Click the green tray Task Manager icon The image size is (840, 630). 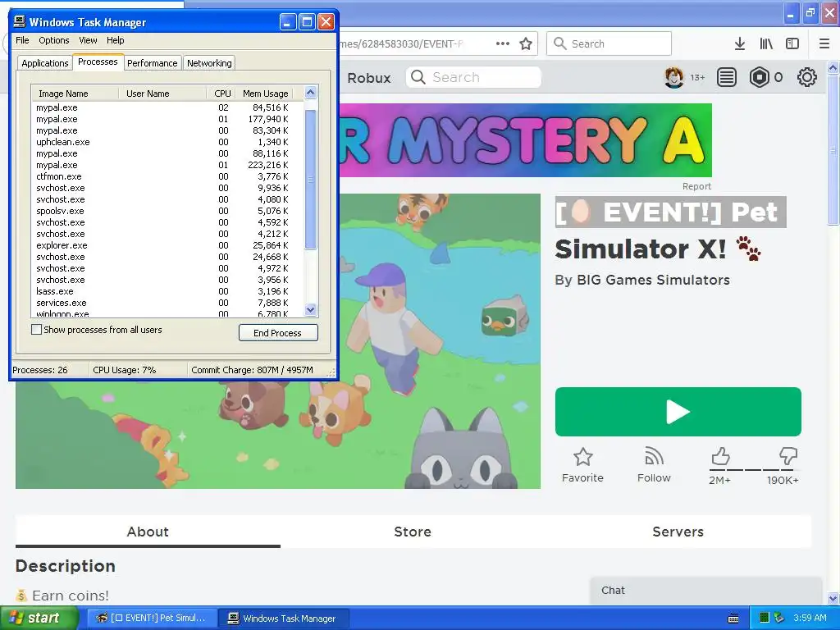[x=765, y=618]
